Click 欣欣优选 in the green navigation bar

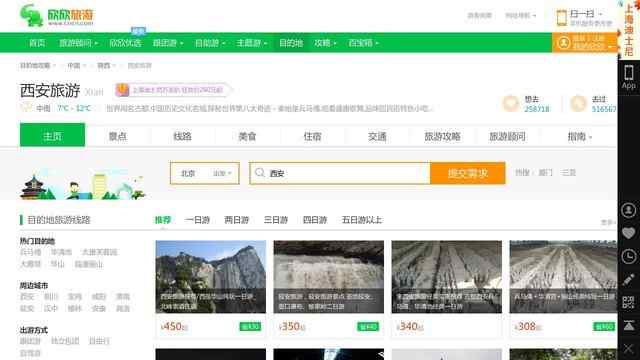(125, 43)
